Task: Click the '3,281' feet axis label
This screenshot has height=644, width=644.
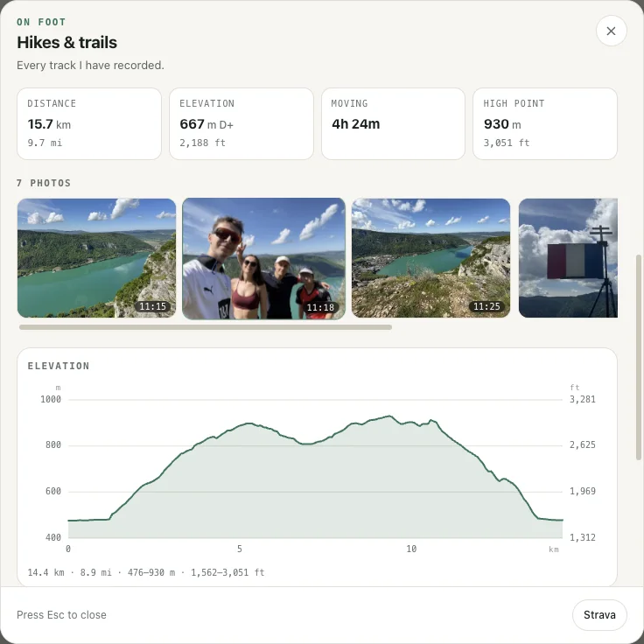Action: 583,399
